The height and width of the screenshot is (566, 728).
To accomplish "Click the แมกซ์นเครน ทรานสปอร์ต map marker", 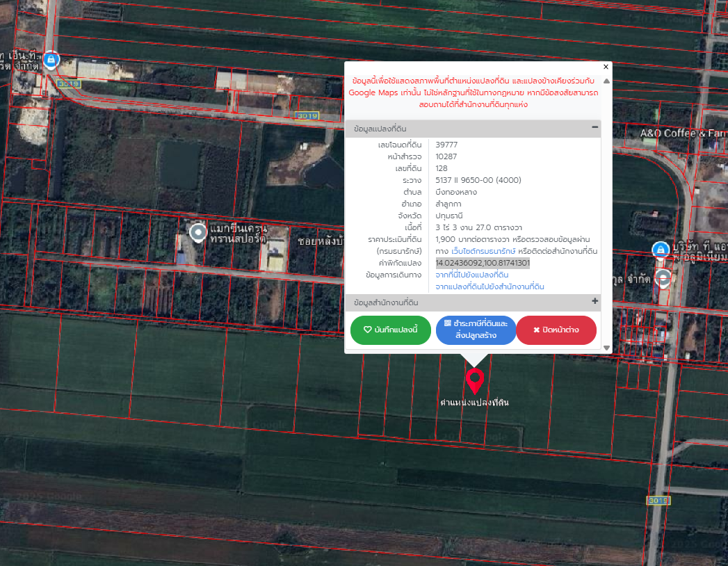I will click(x=197, y=232).
